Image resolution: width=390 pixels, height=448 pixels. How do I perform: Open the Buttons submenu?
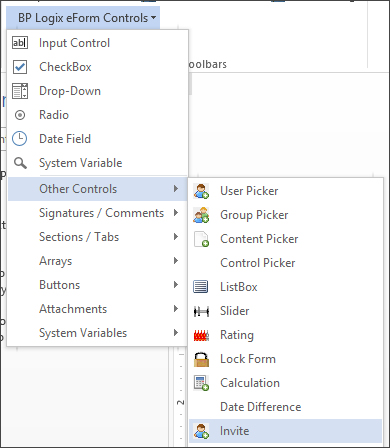[97, 285]
